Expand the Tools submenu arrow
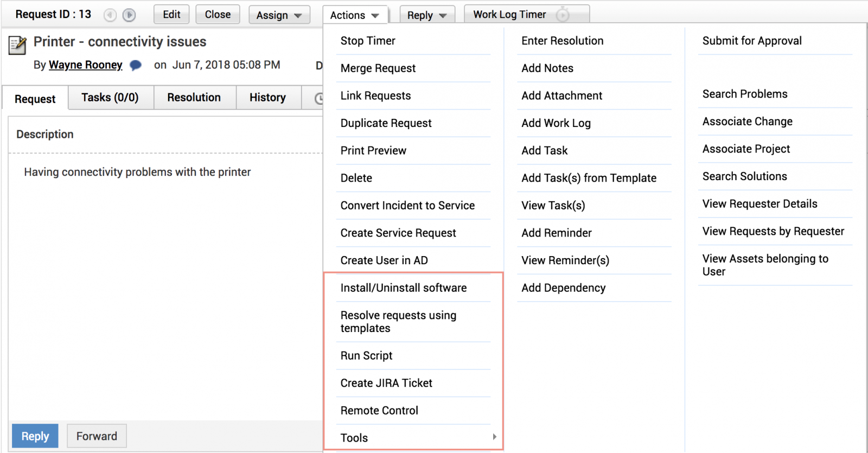Screen dimensions: 868x453 pyautogui.click(x=494, y=437)
